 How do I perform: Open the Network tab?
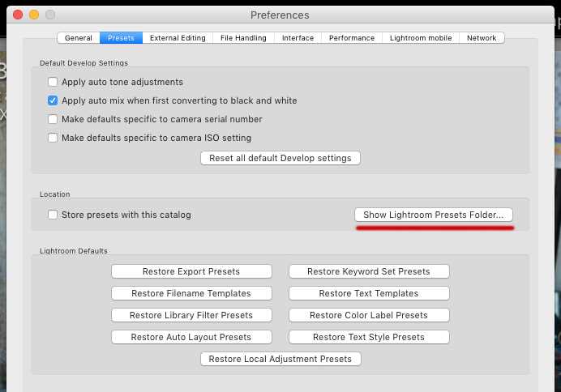point(482,38)
